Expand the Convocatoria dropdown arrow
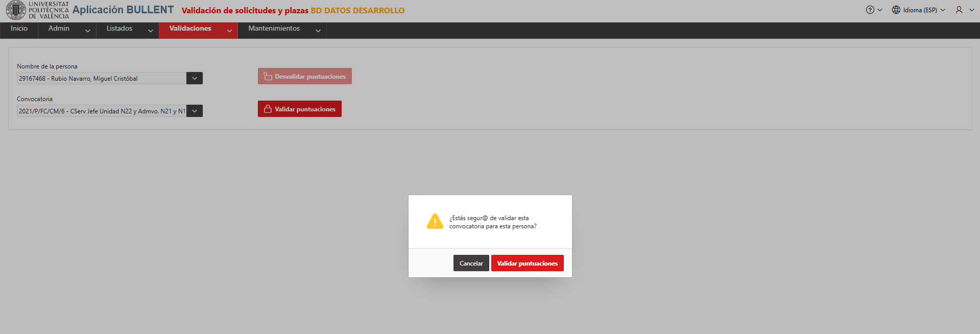980x334 pixels. point(195,111)
